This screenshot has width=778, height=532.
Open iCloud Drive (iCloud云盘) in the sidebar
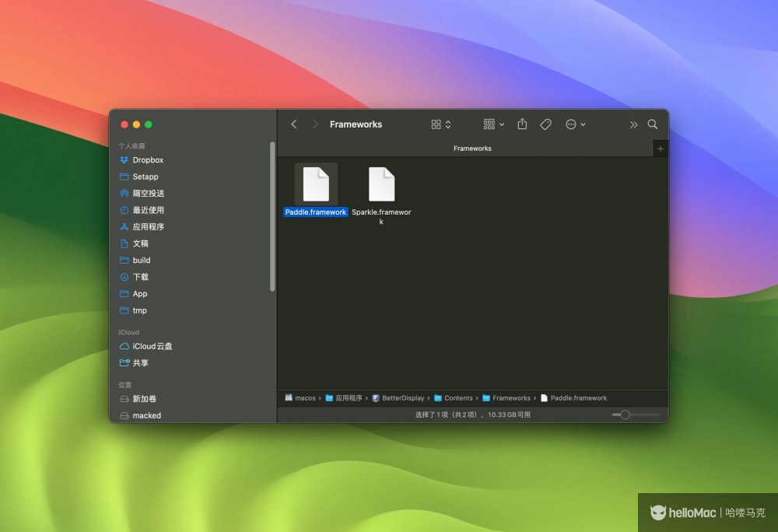[152, 346]
